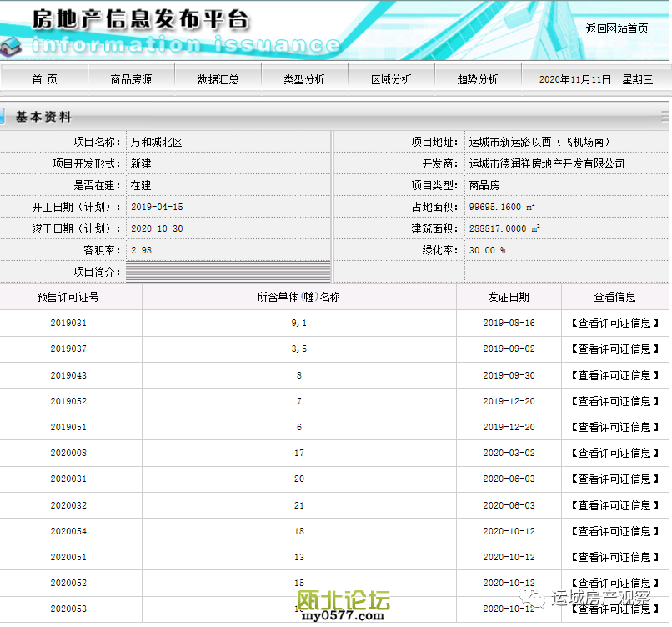Screen dimensions: 672x627
Task: Click the blue icon beside 基本资料 heading
Action: coord(3,117)
